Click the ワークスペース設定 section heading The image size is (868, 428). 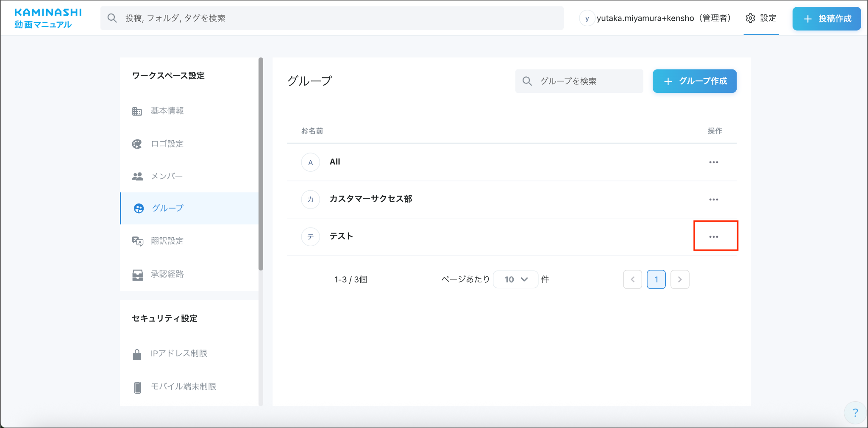(168, 76)
